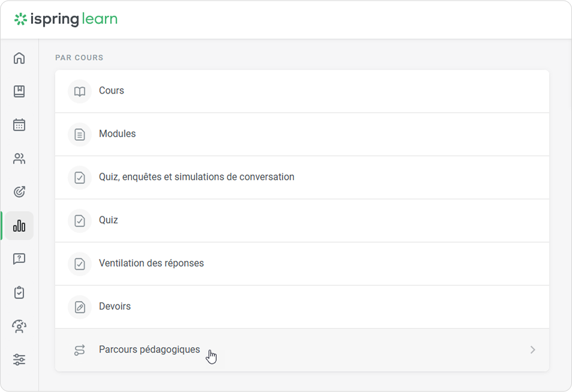The height and width of the screenshot is (392, 572).
Task: Select Quiz, enquêtes et simulations report
Action: pyautogui.click(x=197, y=177)
